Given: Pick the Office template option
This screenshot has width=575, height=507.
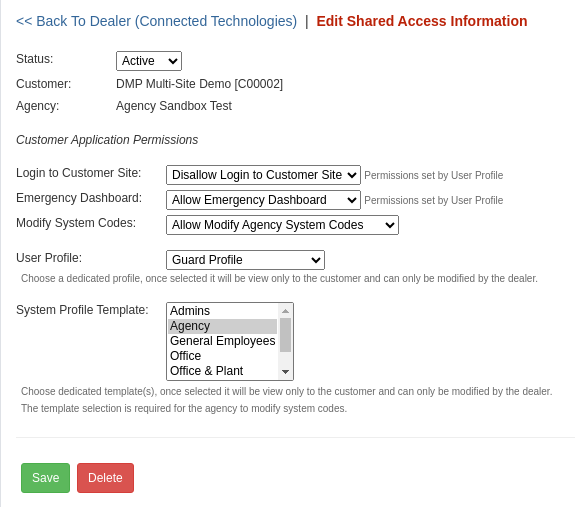Looking at the screenshot, I should tap(222, 356).
